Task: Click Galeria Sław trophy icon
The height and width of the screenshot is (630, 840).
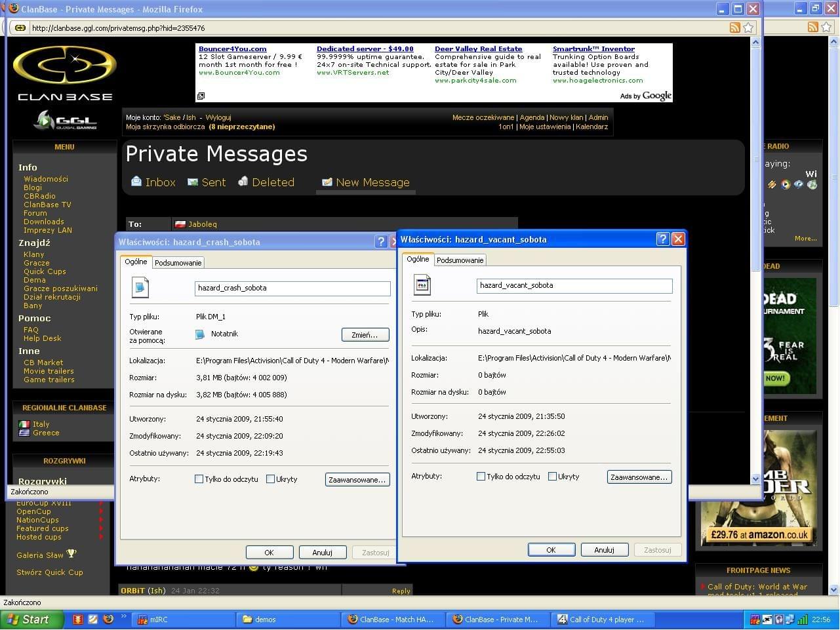Action: (x=71, y=555)
